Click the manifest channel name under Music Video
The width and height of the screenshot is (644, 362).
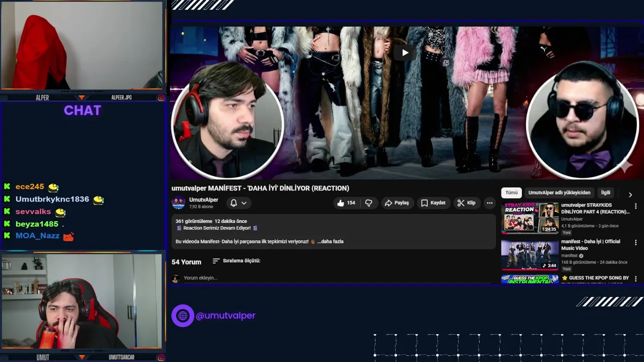570,255
